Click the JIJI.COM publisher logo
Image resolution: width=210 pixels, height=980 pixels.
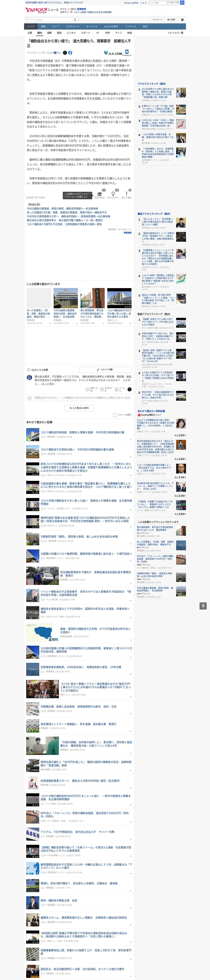pyautogui.click(x=113, y=53)
